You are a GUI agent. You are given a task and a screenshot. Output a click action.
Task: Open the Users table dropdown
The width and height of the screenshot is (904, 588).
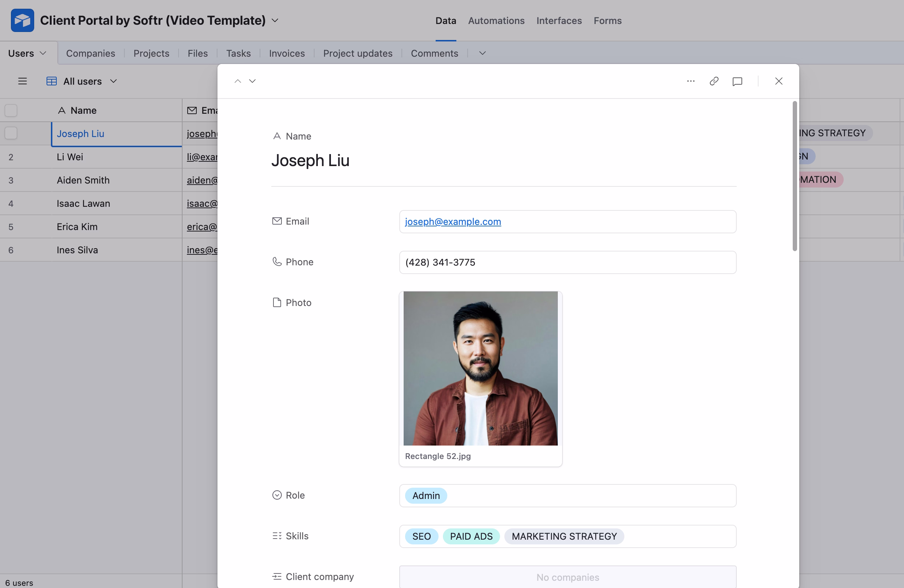pos(43,53)
